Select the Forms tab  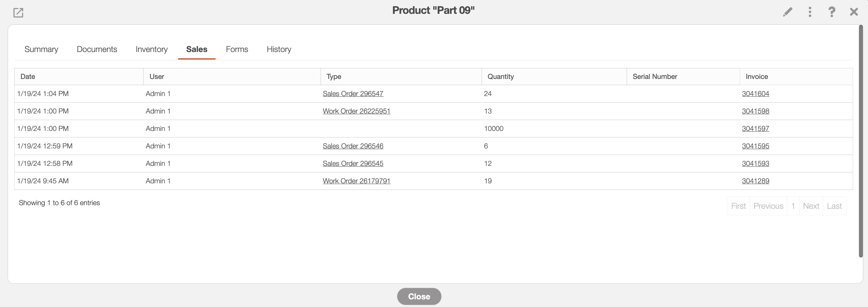[237, 49]
